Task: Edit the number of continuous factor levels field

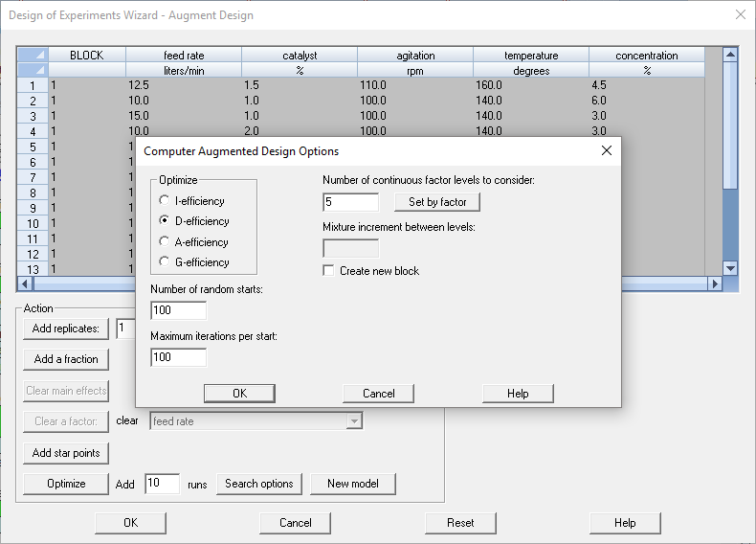Action: coord(351,202)
